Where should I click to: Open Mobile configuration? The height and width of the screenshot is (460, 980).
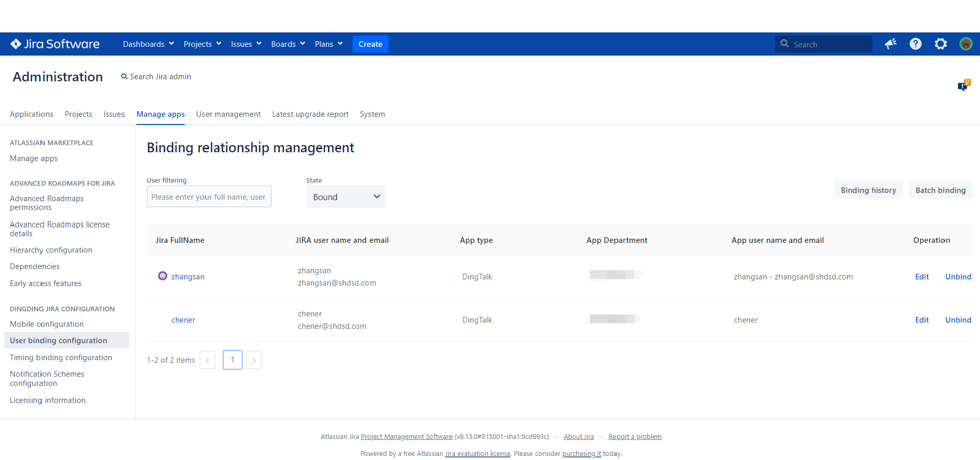click(x=46, y=324)
